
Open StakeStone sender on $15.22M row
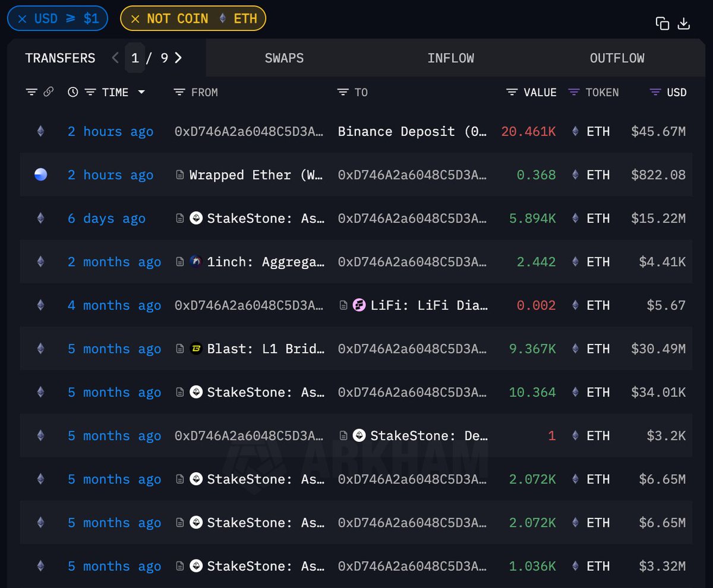pyautogui.click(x=266, y=218)
